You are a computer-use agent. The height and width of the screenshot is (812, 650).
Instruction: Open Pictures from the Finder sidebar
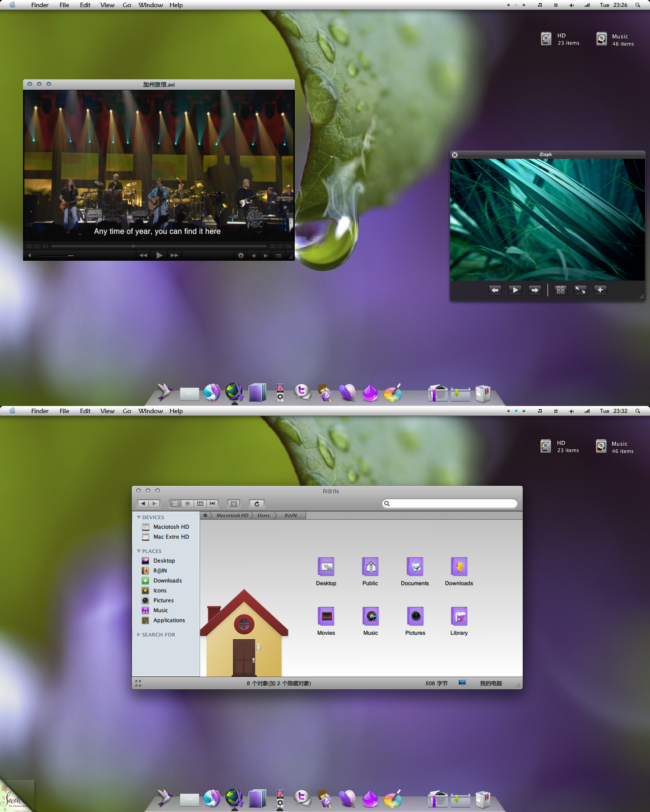point(158,600)
